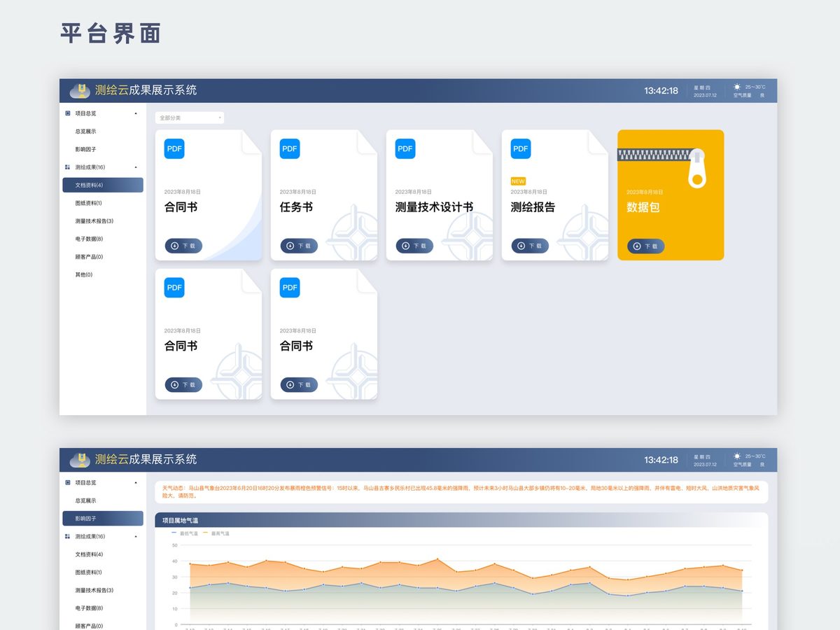Open the 测绘报告 card title
The image size is (840, 630).
[533, 207]
